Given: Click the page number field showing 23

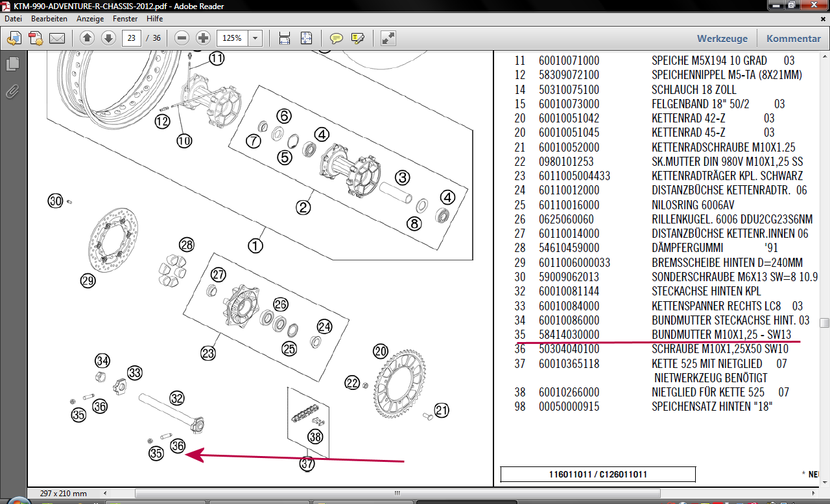Looking at the screenshot, I should 132,38.
